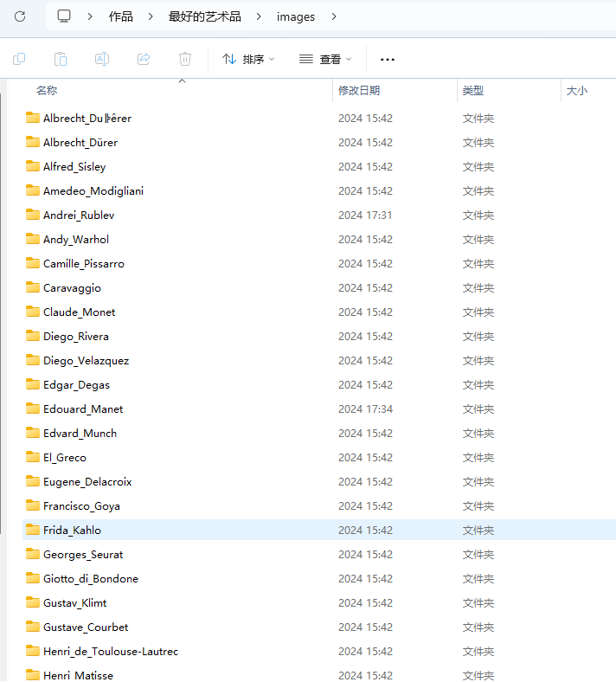This screenshot has height=682, width=616.
Task: Click the Share icon in toolbar
Action: point(144,59)
